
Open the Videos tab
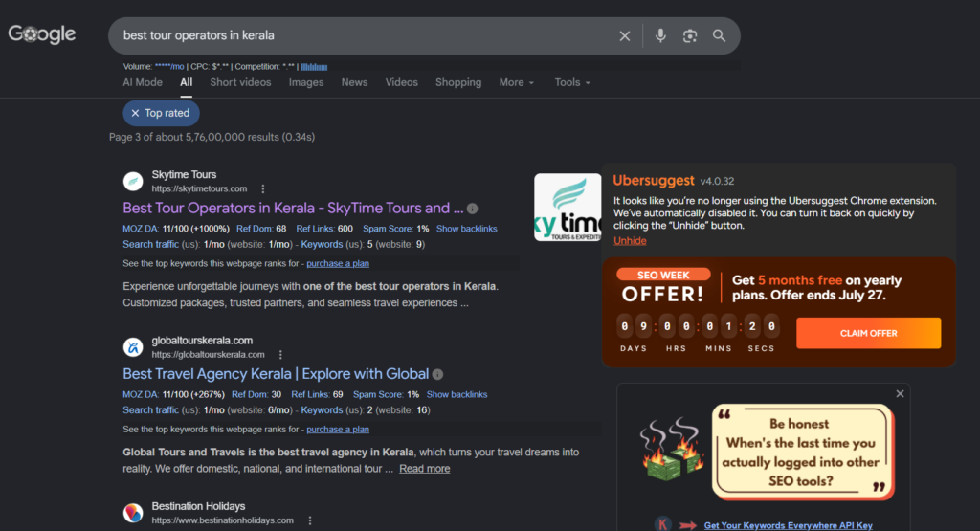401,82
